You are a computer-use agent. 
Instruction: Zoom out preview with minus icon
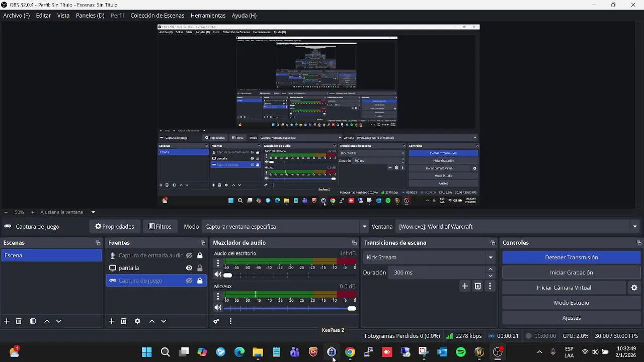tap(6, 212)
